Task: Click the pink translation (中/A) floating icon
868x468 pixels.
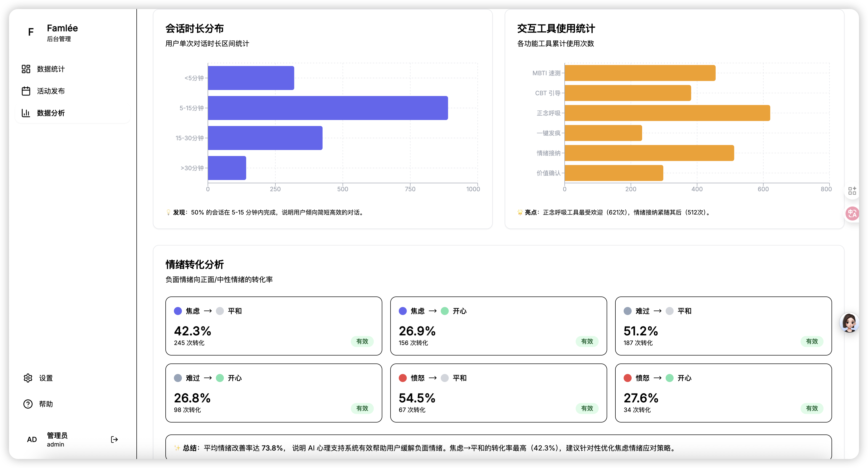Action: pos(853,213)
